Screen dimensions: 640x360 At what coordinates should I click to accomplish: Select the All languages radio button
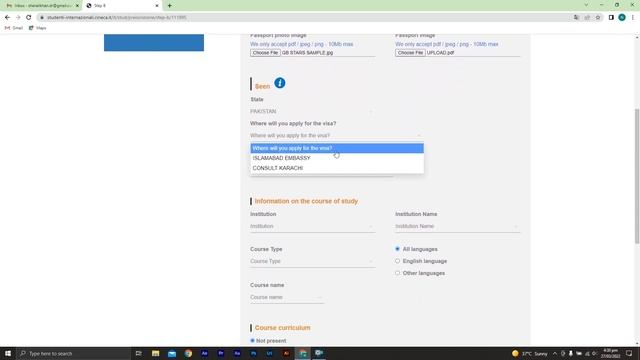tap(397, 249)
